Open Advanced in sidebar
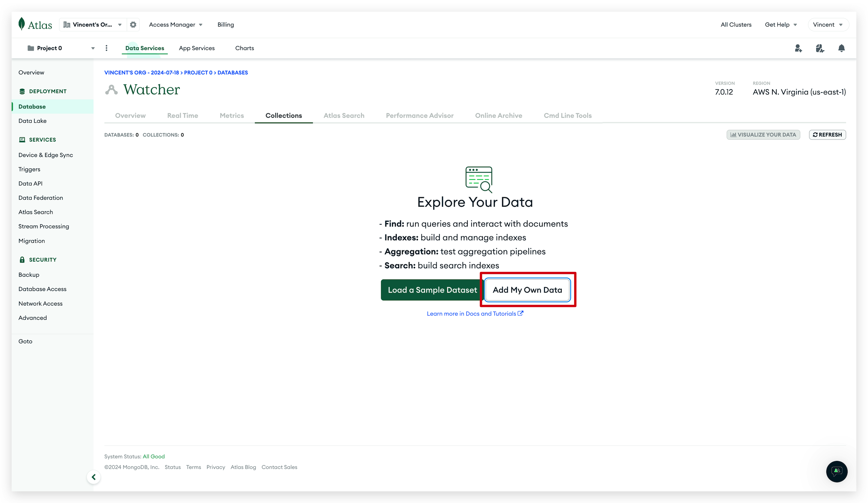The height and width of the screenshot is (503, 868). click(x=33, y=318)
